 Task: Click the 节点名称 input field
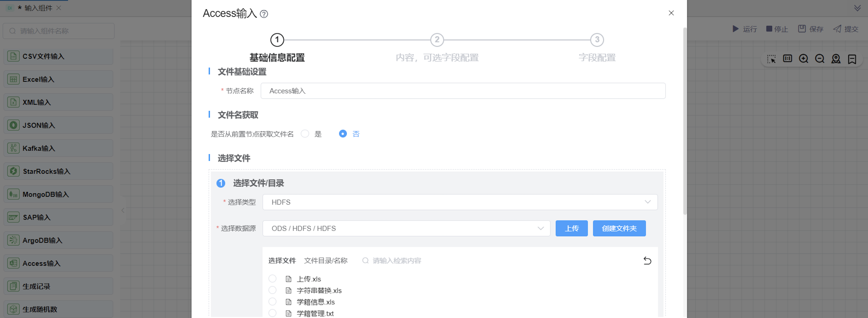463,91
